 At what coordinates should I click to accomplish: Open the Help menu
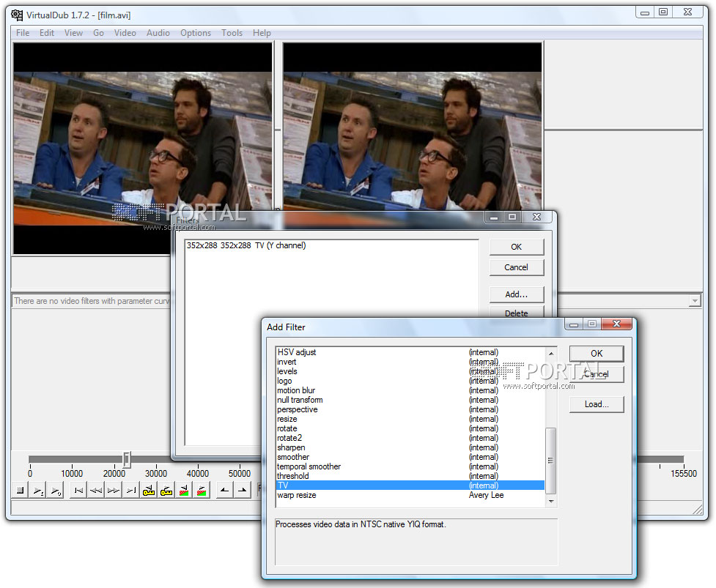pos(262,33)
